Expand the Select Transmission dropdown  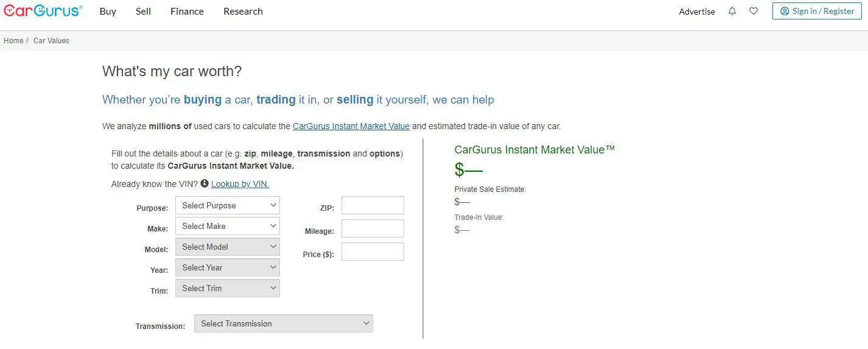pyautogui.click(x=284, y=323)
